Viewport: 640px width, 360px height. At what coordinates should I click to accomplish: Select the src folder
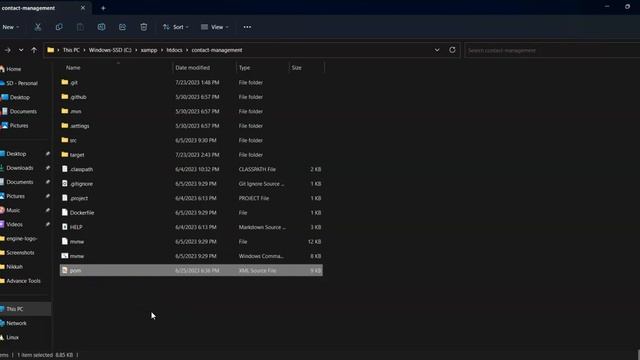pos(191,140)
